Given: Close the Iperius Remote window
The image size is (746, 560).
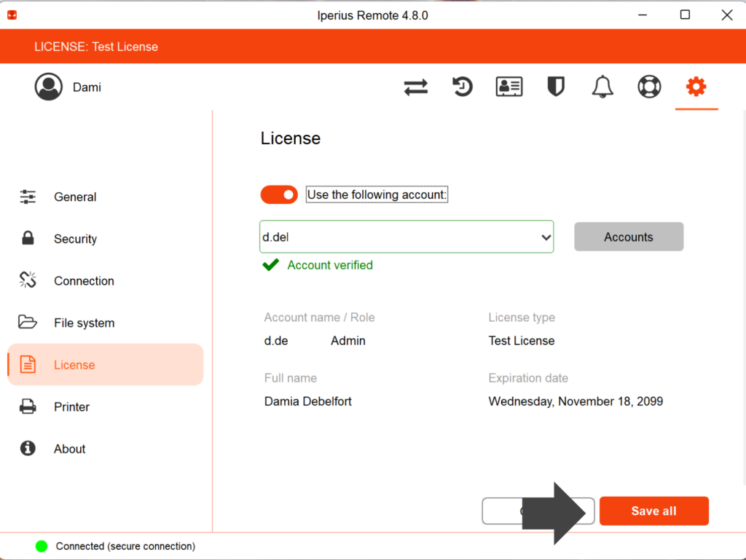Looking at the screenshot, I should click(727, 15).
